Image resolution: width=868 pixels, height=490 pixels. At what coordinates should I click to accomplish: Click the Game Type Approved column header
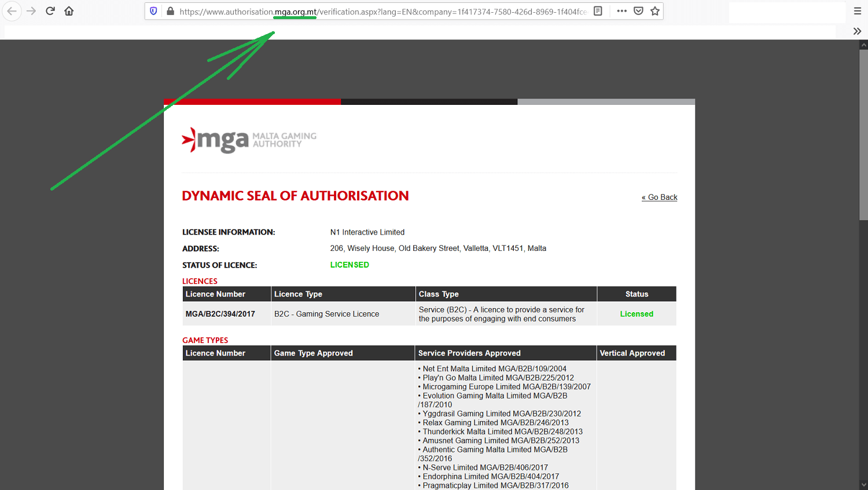(343, 353)
